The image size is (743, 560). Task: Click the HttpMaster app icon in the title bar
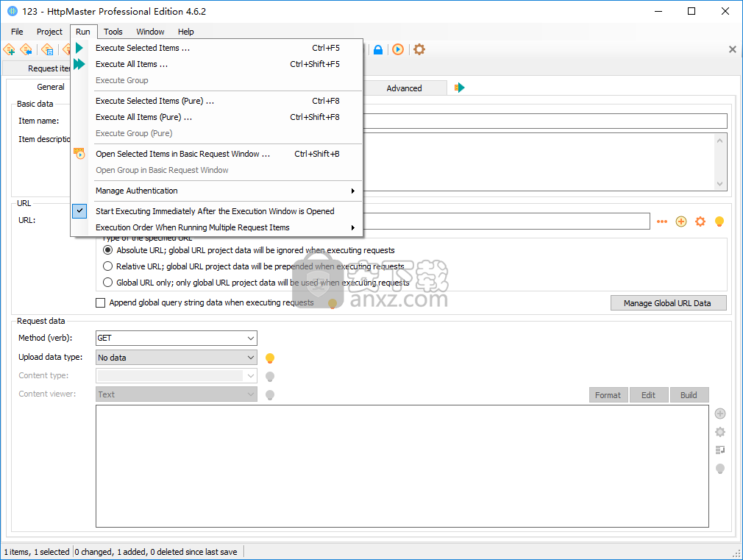coord(13,11)
